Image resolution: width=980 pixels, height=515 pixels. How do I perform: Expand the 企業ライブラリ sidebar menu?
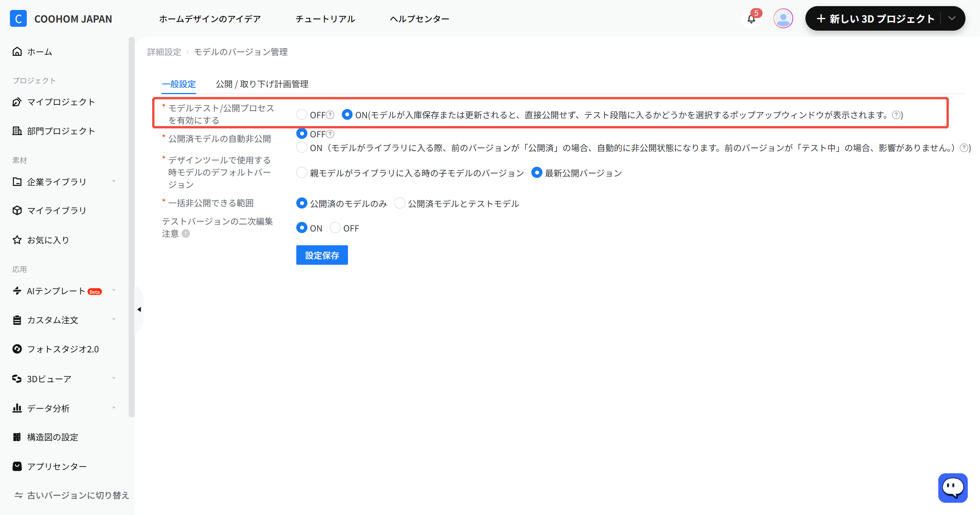[x=114, y=181]
